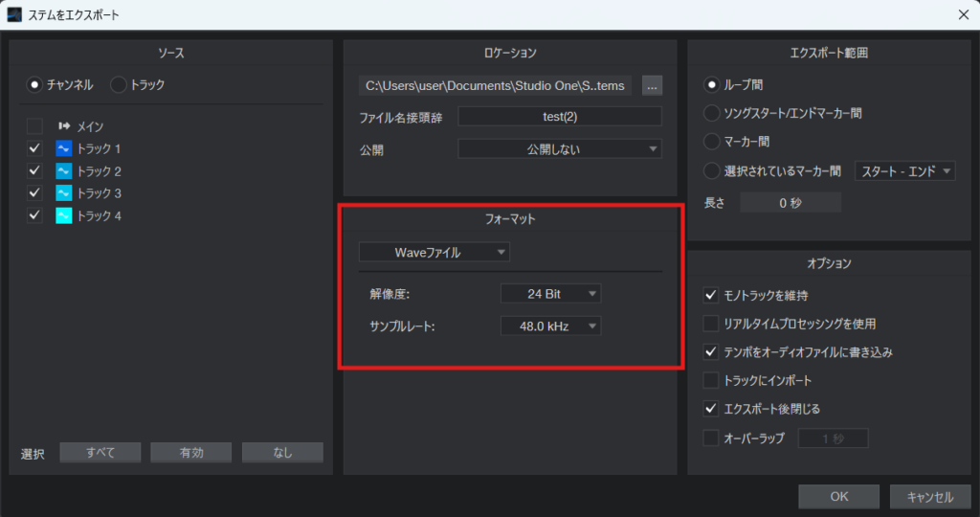Uncheck the トラック 1 checkbox
Screen dimensions: 980x517
(34, 148)
